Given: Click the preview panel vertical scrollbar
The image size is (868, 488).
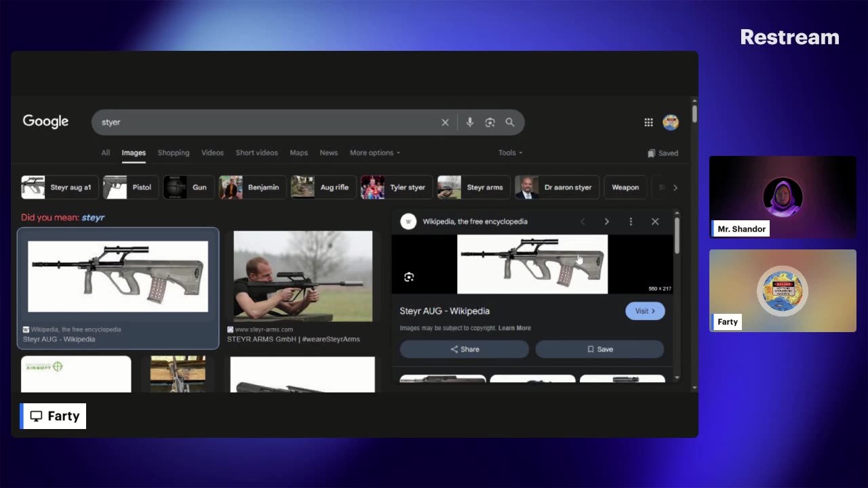Looking at the screenshot, I should point(677,237).
